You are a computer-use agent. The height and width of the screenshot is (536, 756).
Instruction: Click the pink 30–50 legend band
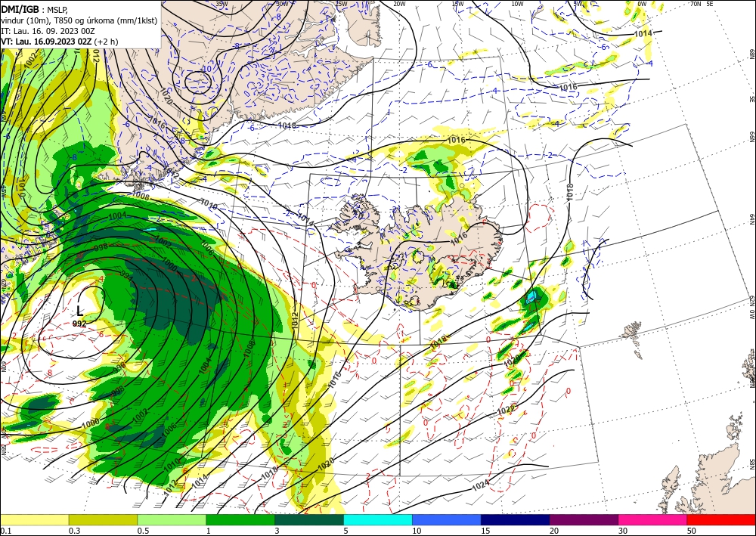653,519
